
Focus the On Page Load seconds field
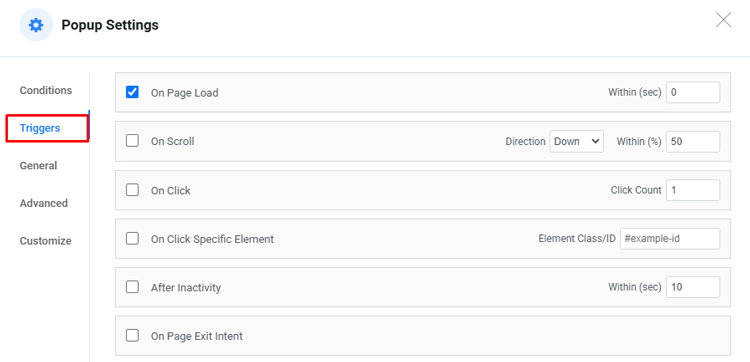click(693, 92)
